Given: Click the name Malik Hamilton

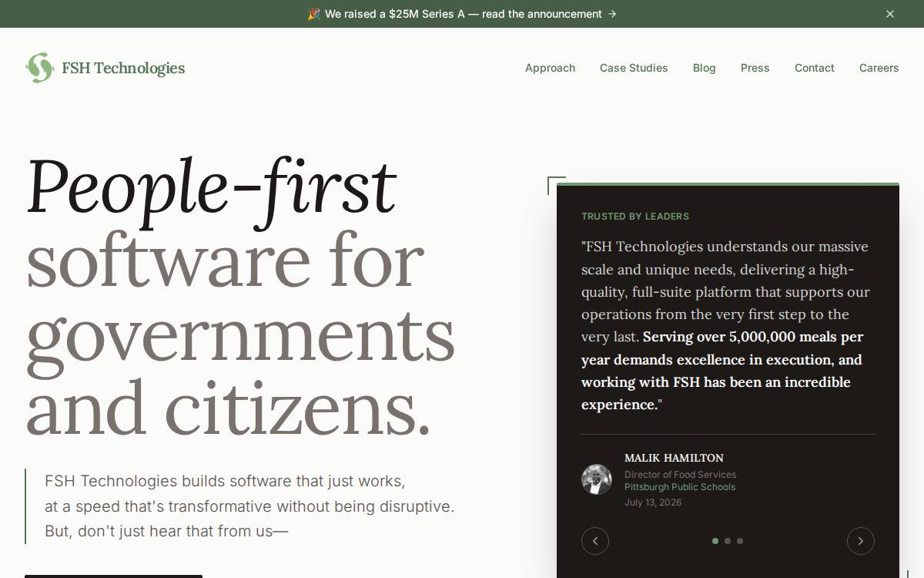Looking at the screenshot, I should (674, 458).
